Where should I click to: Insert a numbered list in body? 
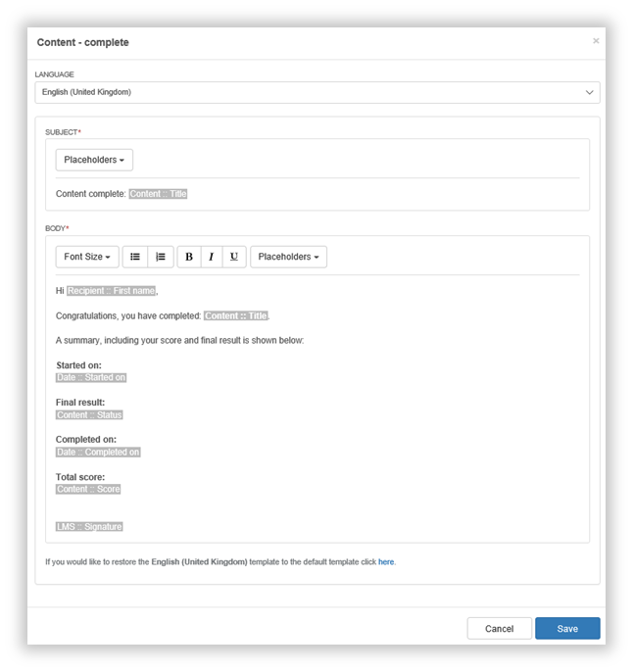coord(161,257)
